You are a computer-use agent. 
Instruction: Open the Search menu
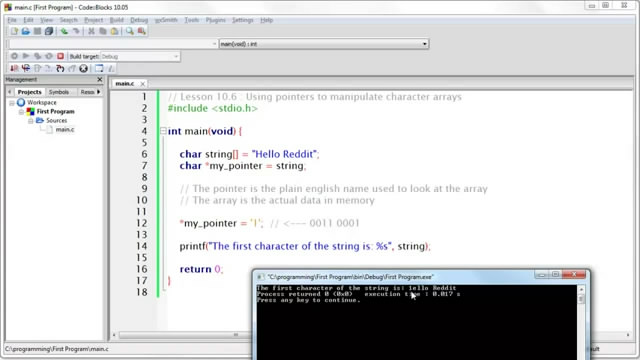click(69, 20)
